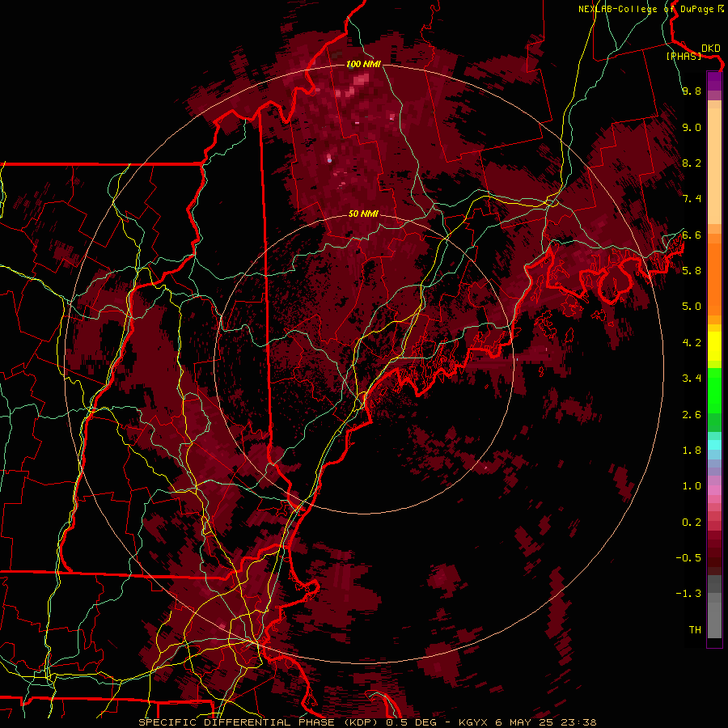Click the KGYX 6 MAY 25 23:38 timestamp
This screenshot has height=728, width=728.
[x=527, y=722]
